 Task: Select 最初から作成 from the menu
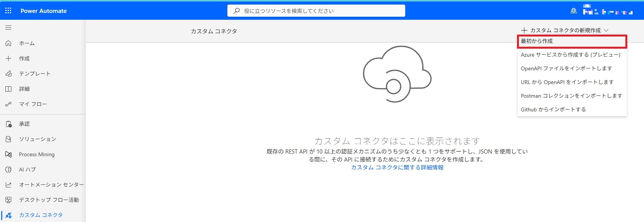(572, 41)
